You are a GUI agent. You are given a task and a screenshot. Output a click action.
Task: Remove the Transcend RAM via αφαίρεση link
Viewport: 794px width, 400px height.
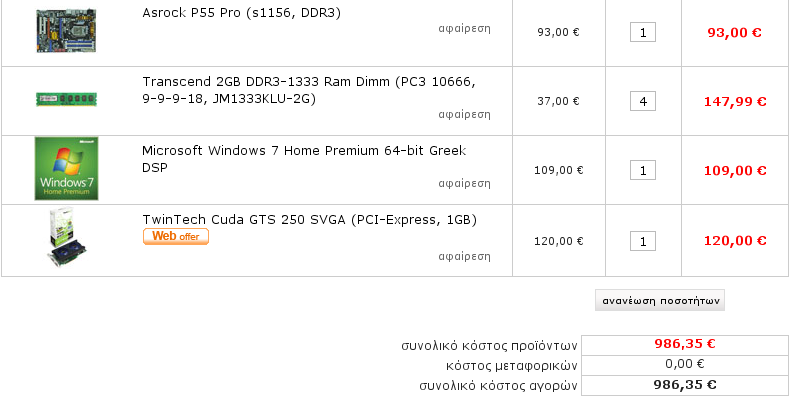(464, 114)
